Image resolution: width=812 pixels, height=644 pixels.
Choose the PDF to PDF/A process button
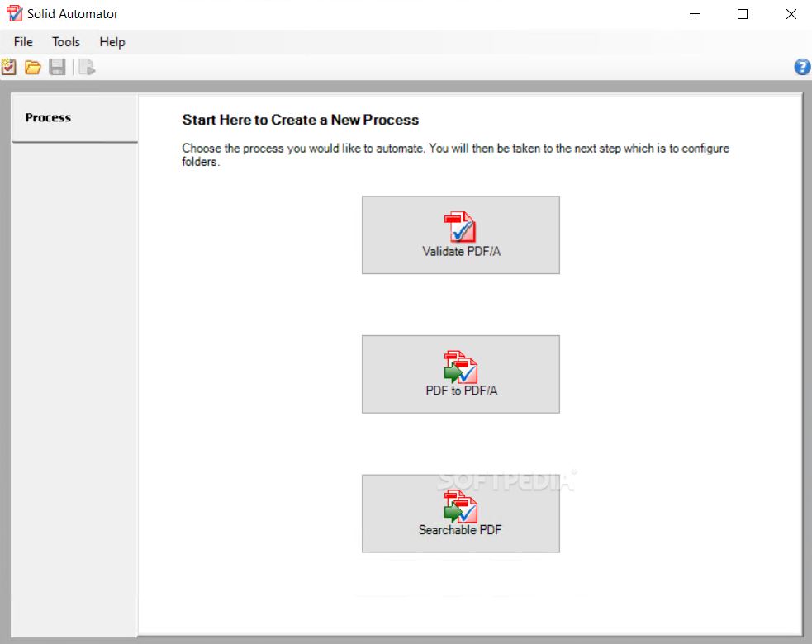461,374
